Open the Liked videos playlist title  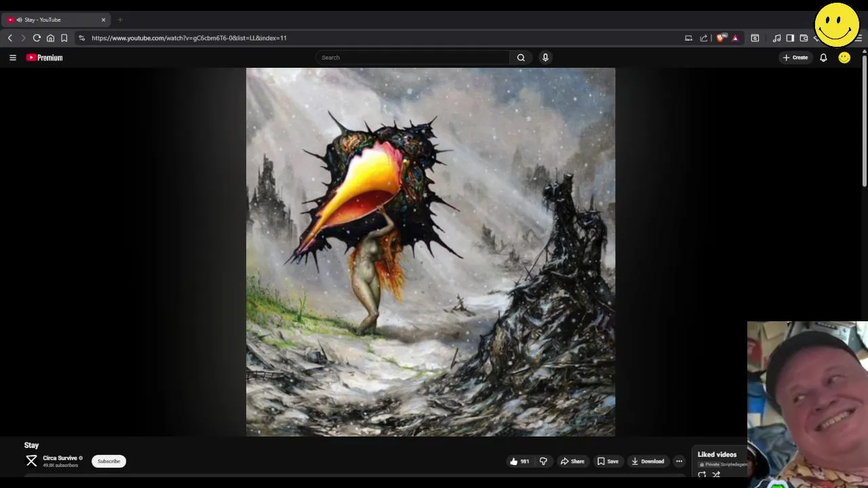[x=717, y=455]
